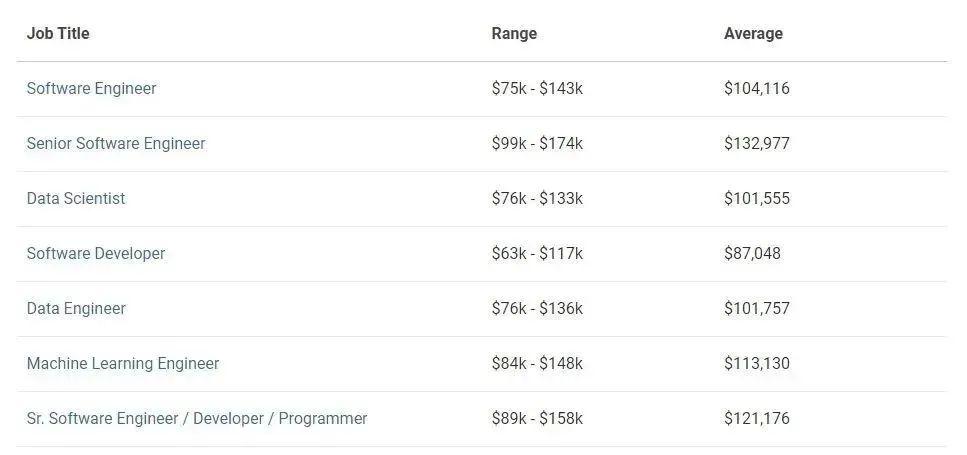Viewport: 967px width, 455px height.
Task: Select Sr. Software Engineer / Developer / Programmer
Action: click(197, 419)
